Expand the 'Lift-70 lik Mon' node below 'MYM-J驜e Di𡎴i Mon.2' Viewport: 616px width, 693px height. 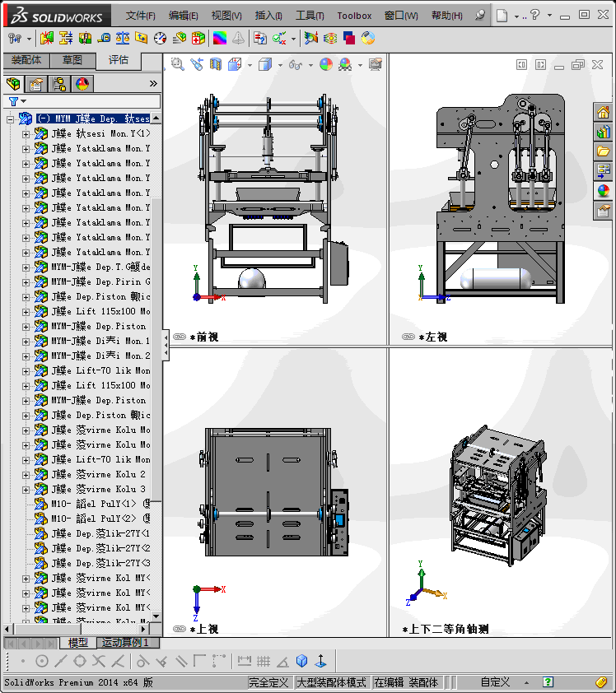point(26,371)
